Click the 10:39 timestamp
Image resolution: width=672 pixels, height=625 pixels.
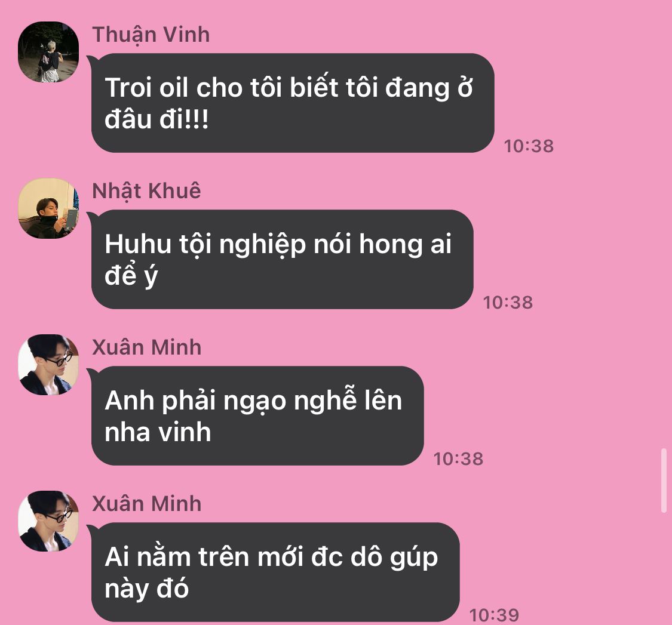pos(494,615)
